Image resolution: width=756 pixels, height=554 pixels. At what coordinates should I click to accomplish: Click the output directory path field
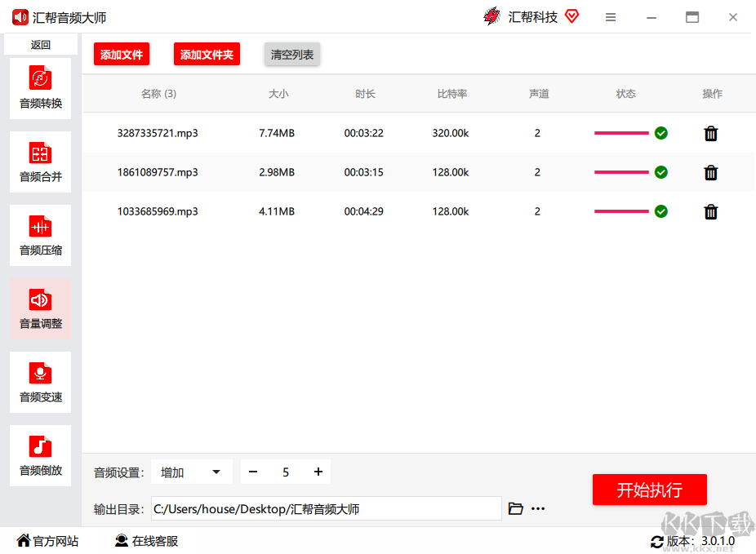coord(326,508)
